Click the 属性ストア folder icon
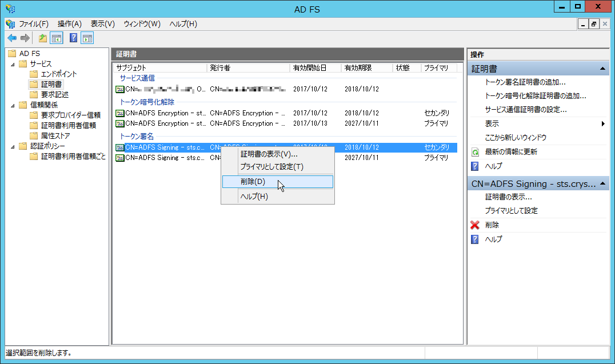 point(34,136)
